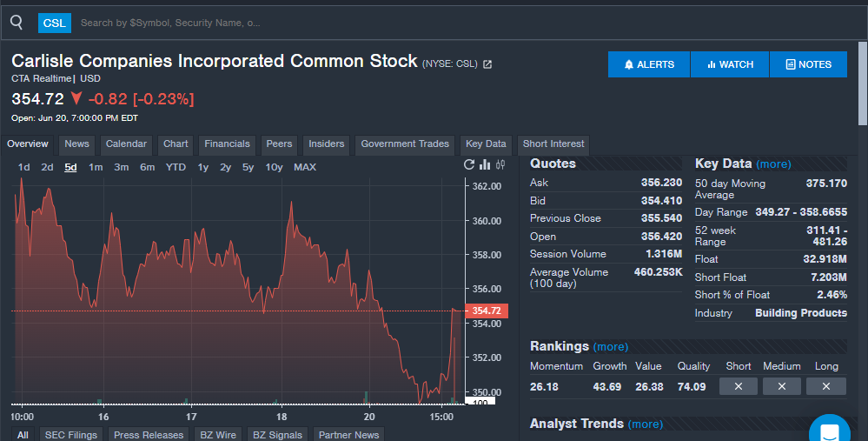
Task: Filter news by BZ Signals
Action: pyautogui.click(x=277, y=435)
